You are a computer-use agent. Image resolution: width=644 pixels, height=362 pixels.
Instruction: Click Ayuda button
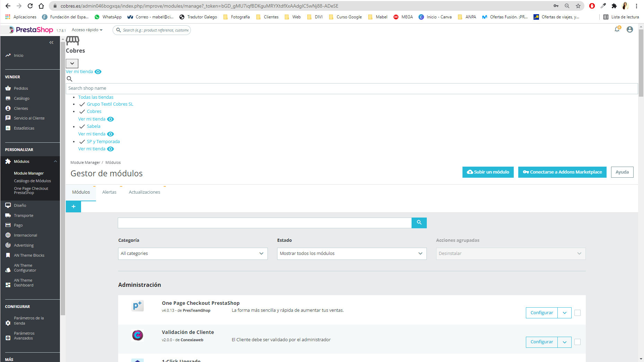pos(622,172)
